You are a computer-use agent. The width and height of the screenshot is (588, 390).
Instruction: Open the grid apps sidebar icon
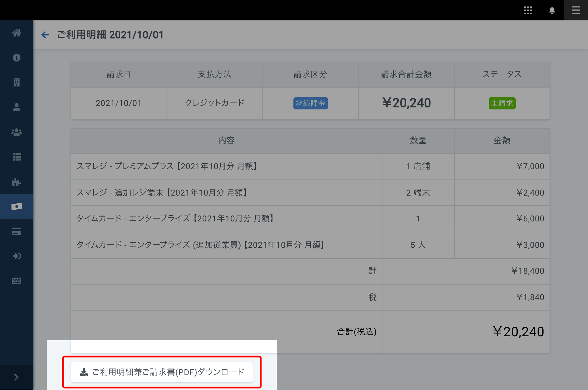[17, 157]
